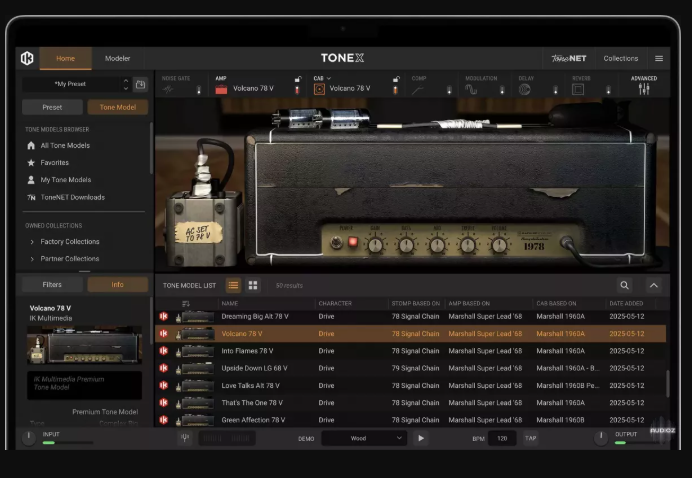This screenshot has width=692, height=478.
Task: Open the Demo Wood dropdown
Action: [x=364, y=438]
